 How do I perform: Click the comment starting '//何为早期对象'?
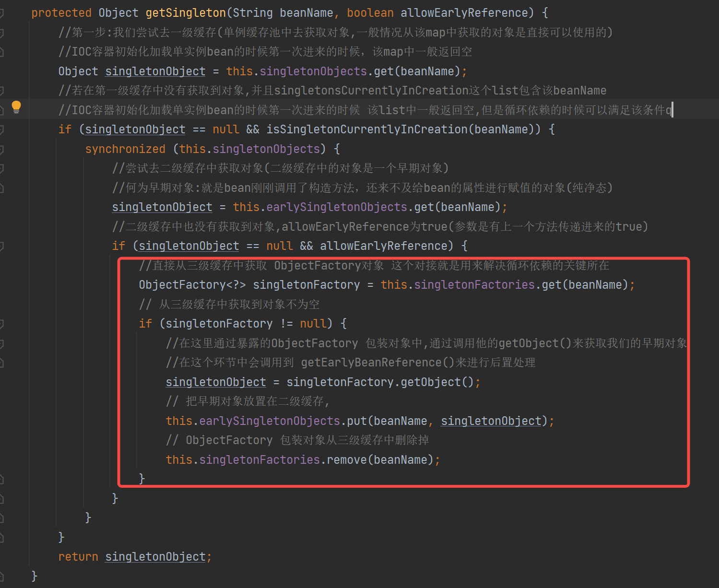coord(362,188)
